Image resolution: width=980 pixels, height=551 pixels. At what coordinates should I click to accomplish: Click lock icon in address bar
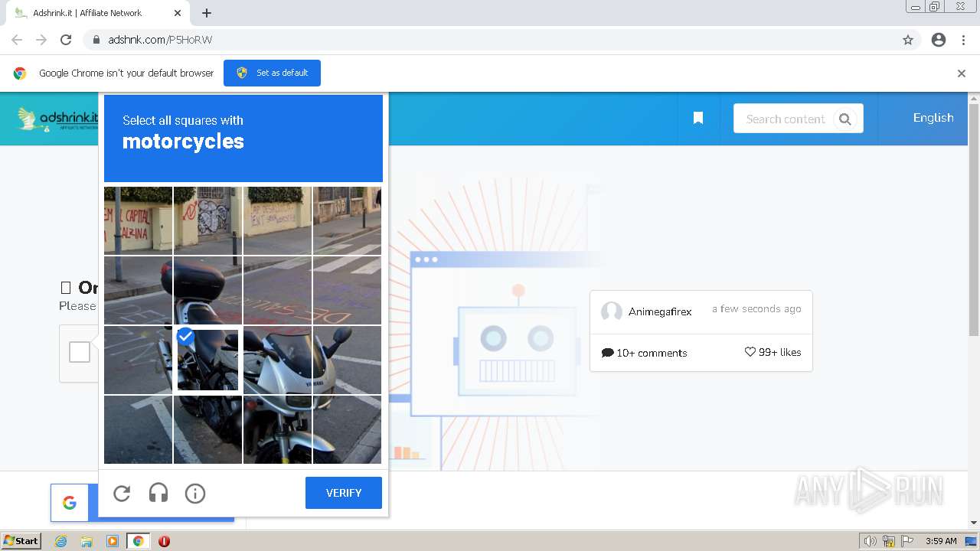[96, 40]
